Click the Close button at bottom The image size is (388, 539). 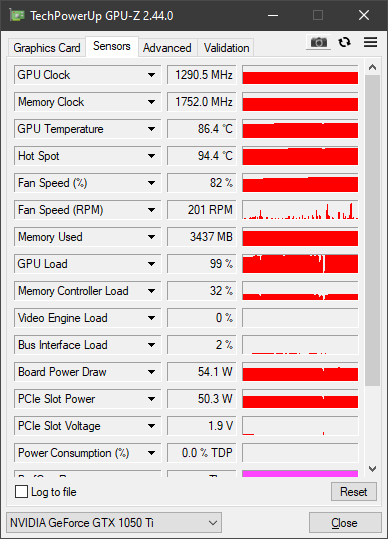click(x=345, y=523)
